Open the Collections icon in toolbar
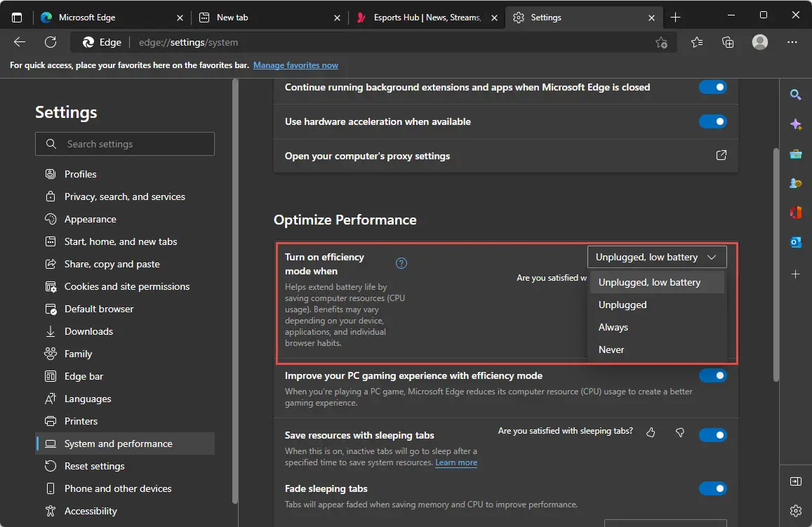 point(728,42)
